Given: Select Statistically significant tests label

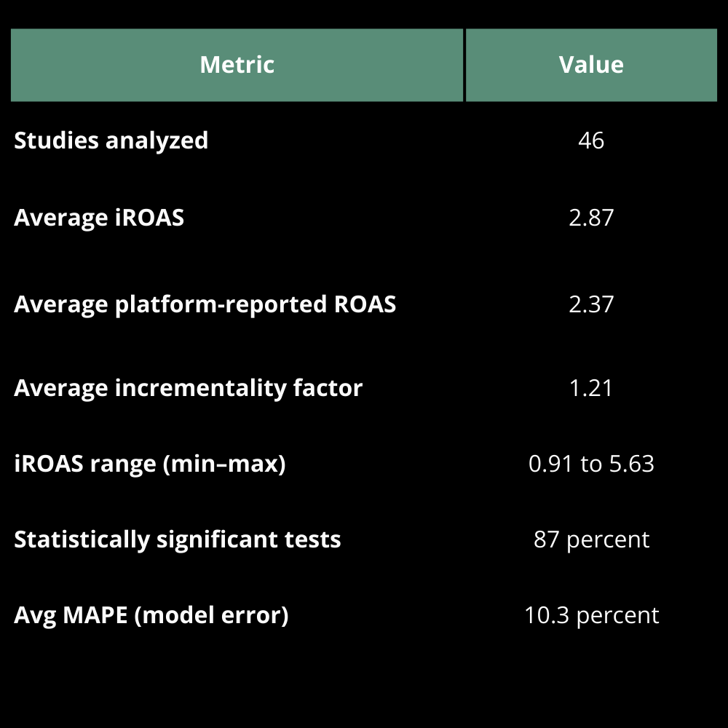Looking at the screenshot, I should click(x=178, y=539).
